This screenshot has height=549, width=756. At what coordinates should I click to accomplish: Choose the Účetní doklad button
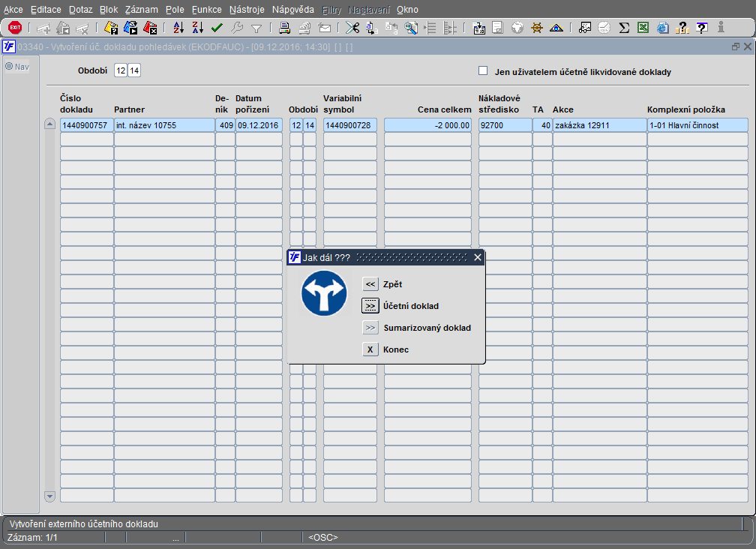[370, 306]
